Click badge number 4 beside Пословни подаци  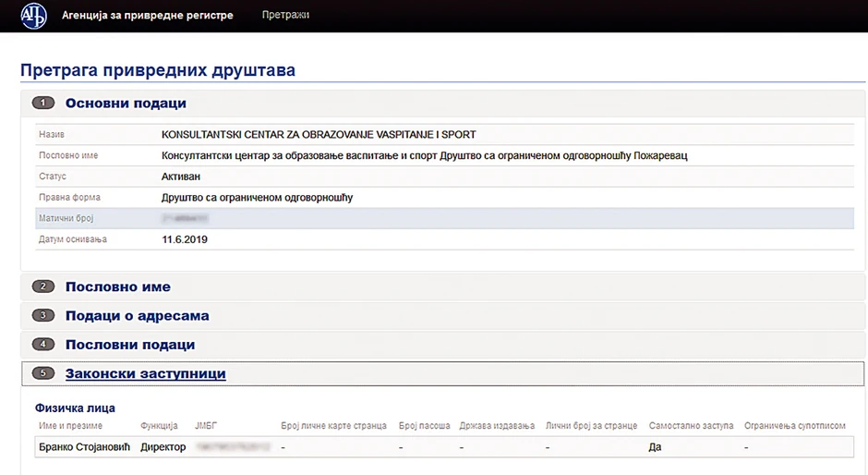[x=43, y=345]
